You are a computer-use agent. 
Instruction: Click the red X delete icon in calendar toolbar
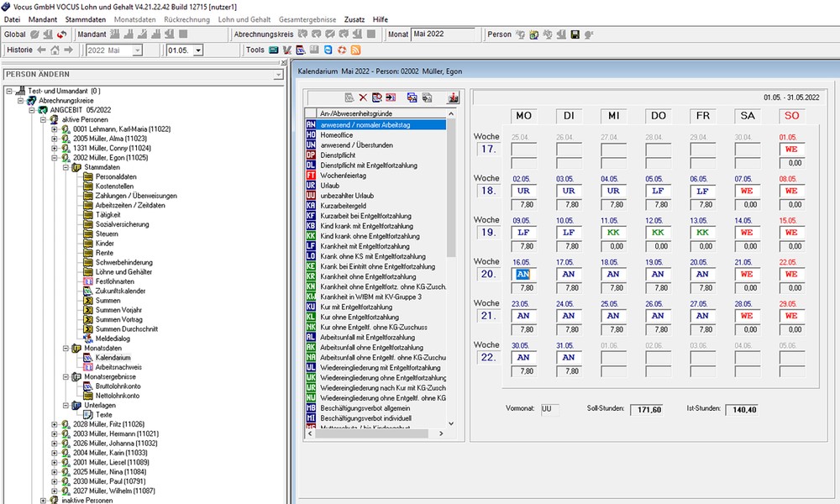[x=364, y=97]
